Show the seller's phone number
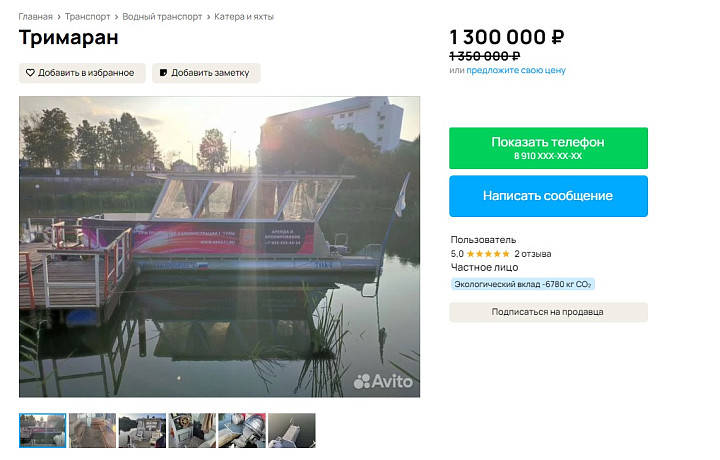Image resolution: width=720 pixels, height=460 pixels. 548,148
